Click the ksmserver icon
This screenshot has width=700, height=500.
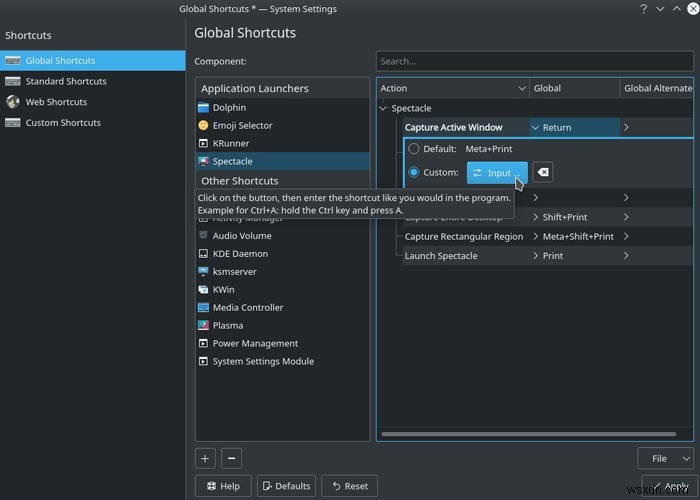point(203,271)
